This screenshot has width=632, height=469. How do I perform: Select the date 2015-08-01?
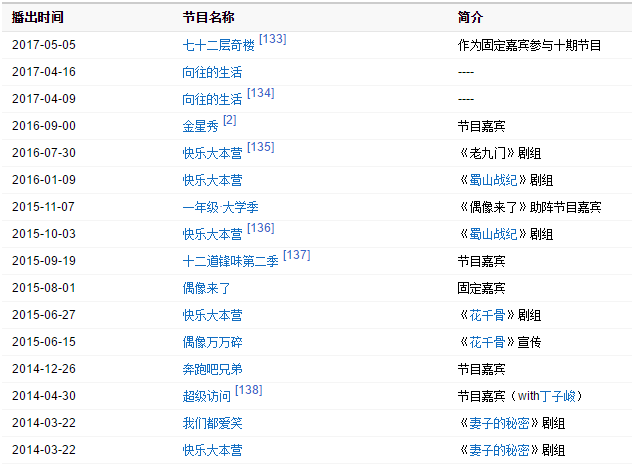tap(44, 288)
